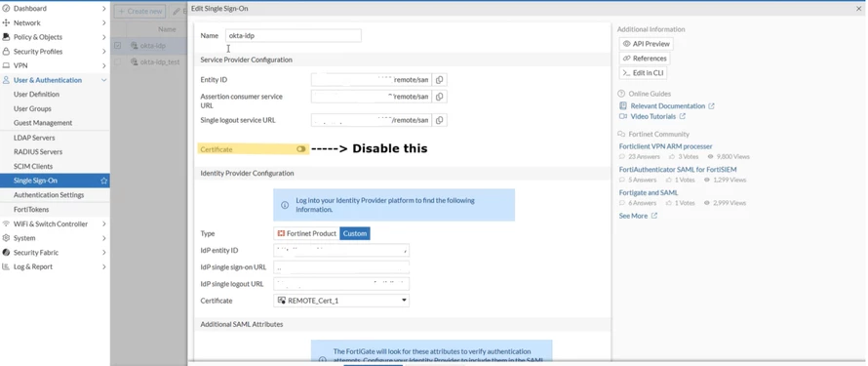Image resolution: width=868 pixels, height=366 pixels.
Task: Click the References button
Action: point(645,59)
